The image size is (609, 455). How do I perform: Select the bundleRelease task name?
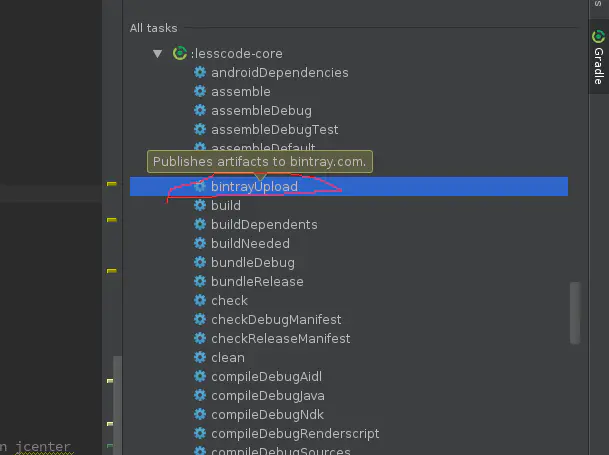coord(257,282)
